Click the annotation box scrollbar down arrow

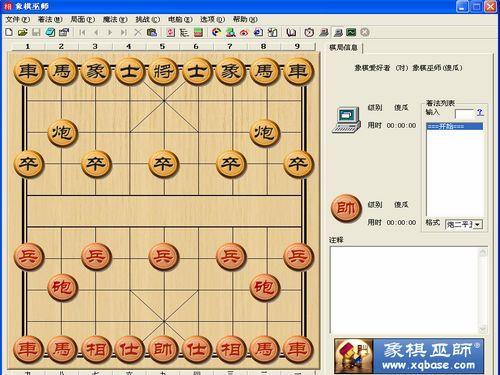(483, 329)
